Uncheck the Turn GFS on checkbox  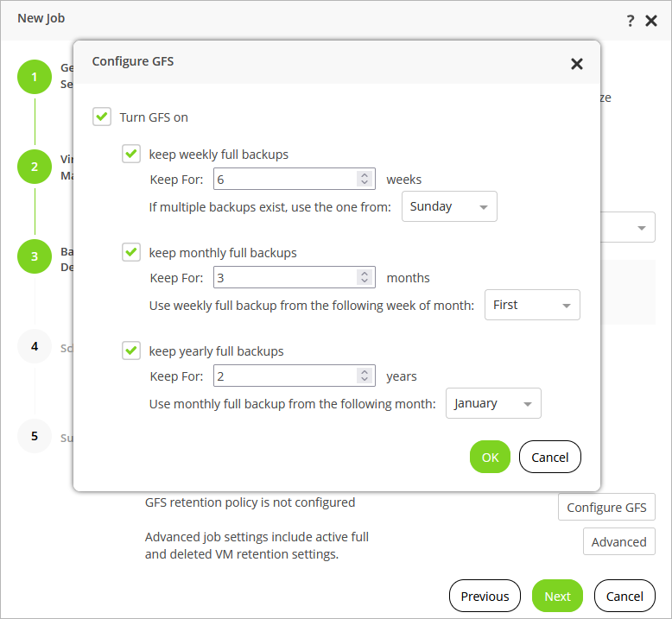point(102,117)
